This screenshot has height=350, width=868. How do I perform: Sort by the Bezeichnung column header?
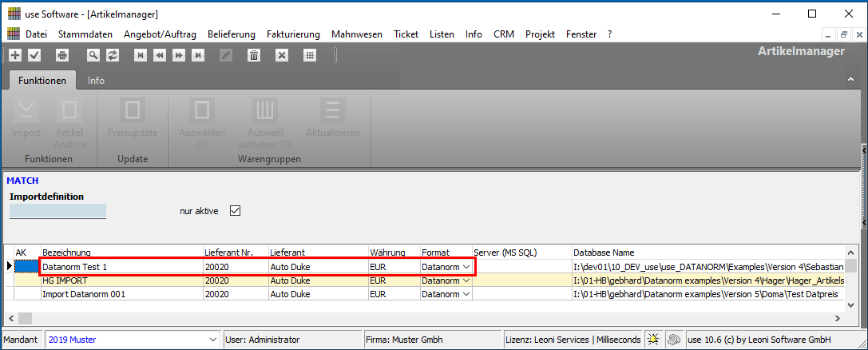[x=121, y=253]
